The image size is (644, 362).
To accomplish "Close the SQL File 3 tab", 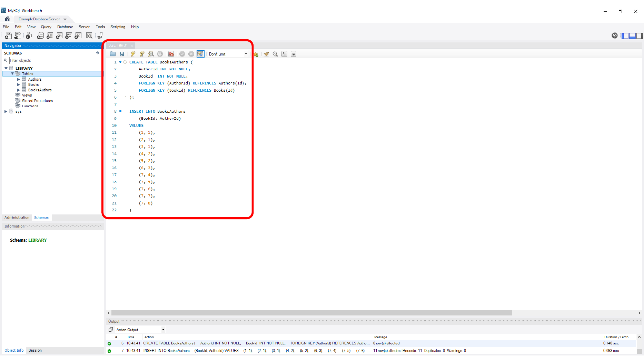I will click(132, 46).
